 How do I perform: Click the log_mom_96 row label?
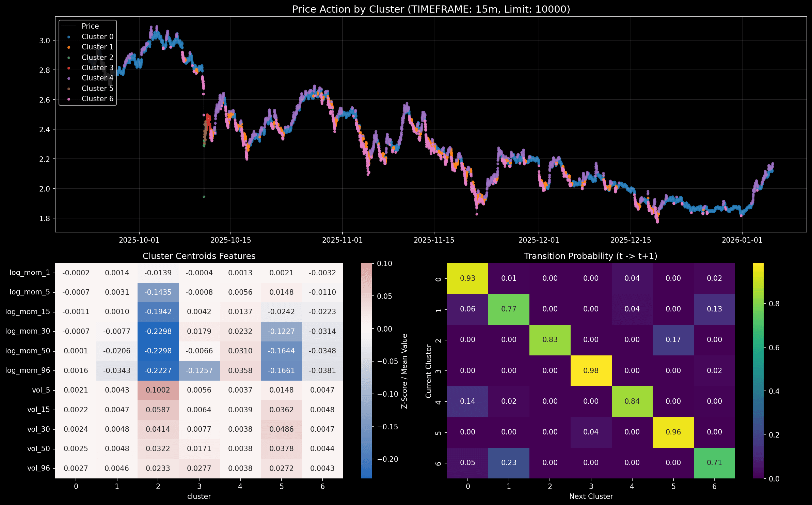coord(28,370)
